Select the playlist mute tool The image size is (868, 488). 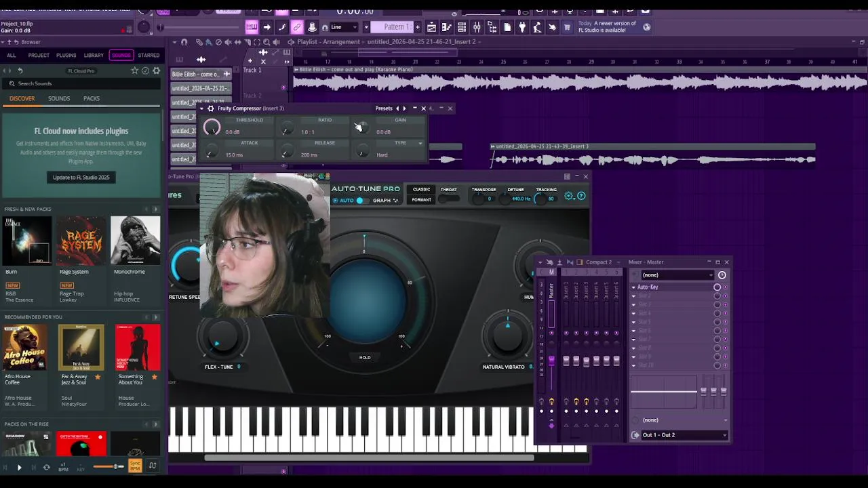[x=228, y=42]
